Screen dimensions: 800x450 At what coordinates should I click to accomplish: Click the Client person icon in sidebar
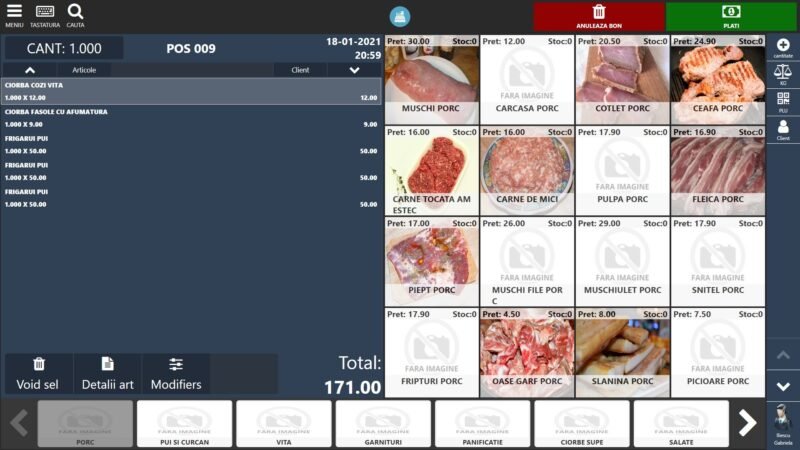(x=783, y=129)
